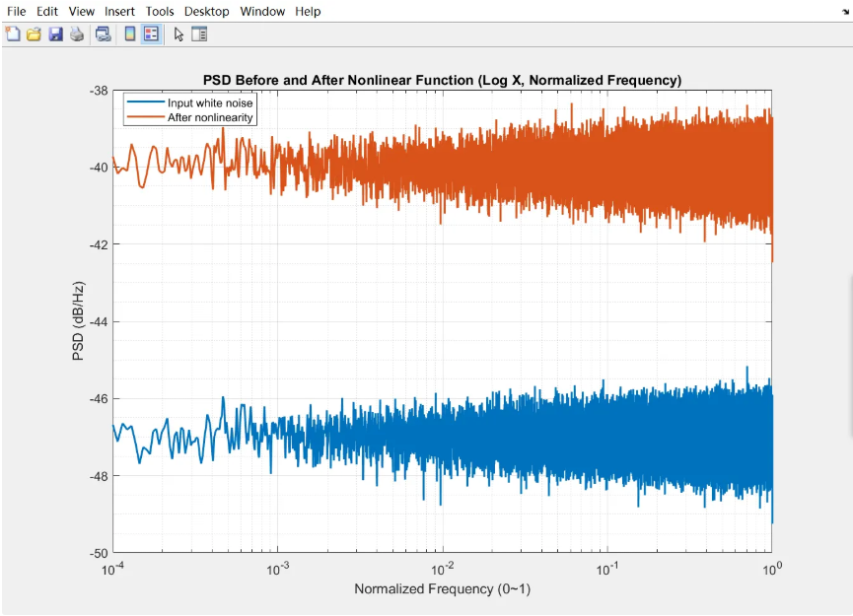Screen dimensions: 853x616
Task: Open the File menu
Action: (x=17, y=12)
